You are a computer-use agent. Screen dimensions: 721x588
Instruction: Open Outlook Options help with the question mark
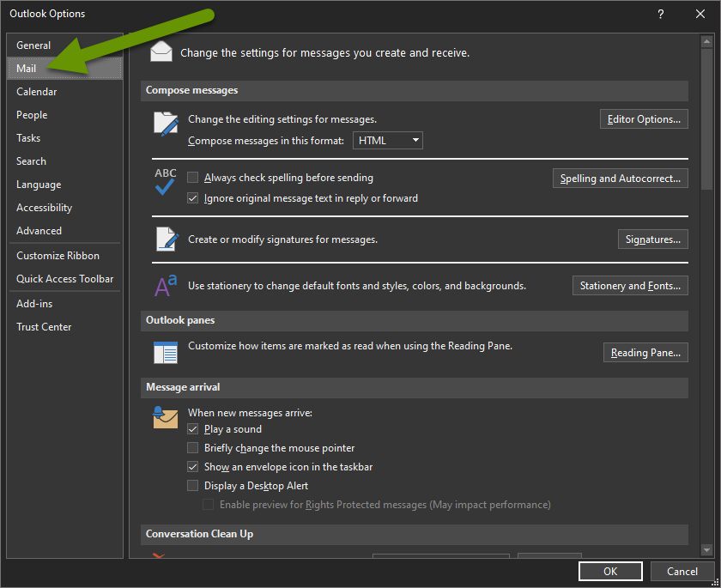(x=660, y=14)
